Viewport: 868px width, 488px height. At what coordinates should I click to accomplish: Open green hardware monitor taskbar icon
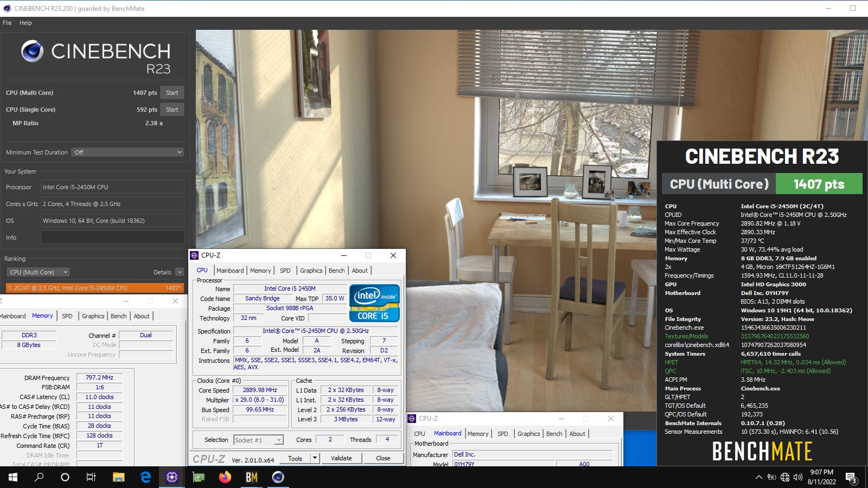(x=199, y=477)
